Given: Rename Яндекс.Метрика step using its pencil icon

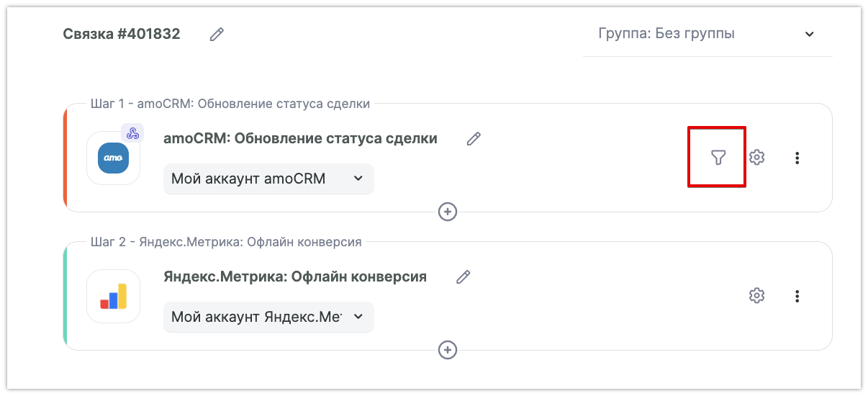Looking at the screenshot, I should click(x=464, y=276).
